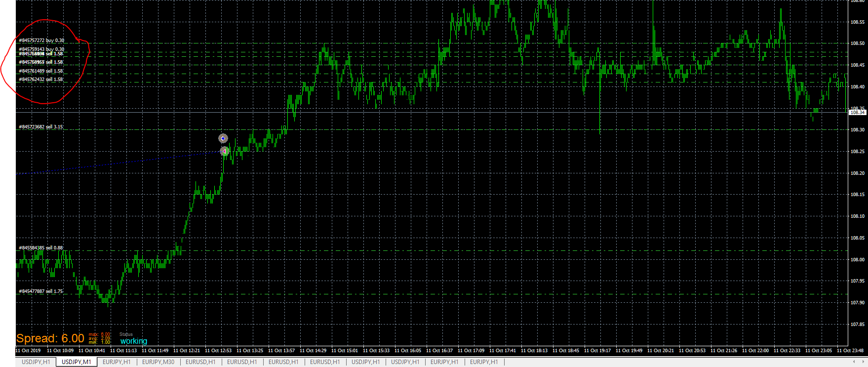This screenshot has height=367, width=868.
Task: Select order #845761489 sell 1.58 label
Action: click(41, 71)
